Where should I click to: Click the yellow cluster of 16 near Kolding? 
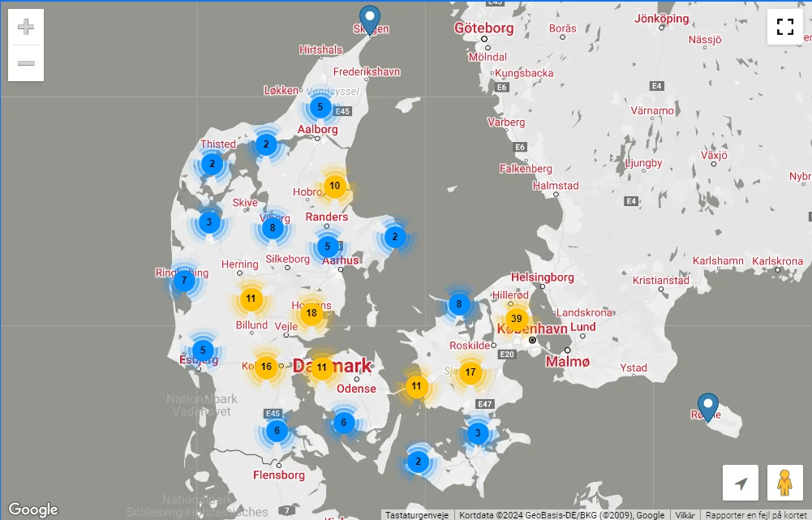(266, 367)
